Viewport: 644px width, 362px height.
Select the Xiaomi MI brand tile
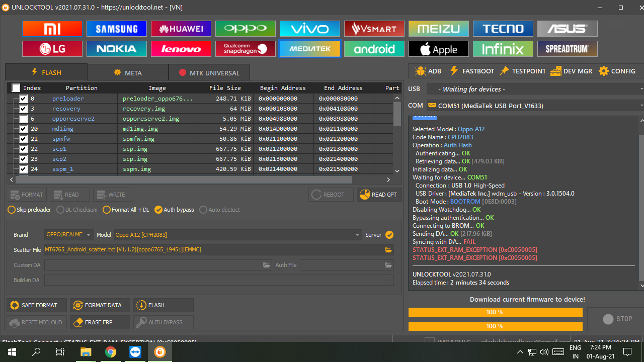click(x=52, y=29)
